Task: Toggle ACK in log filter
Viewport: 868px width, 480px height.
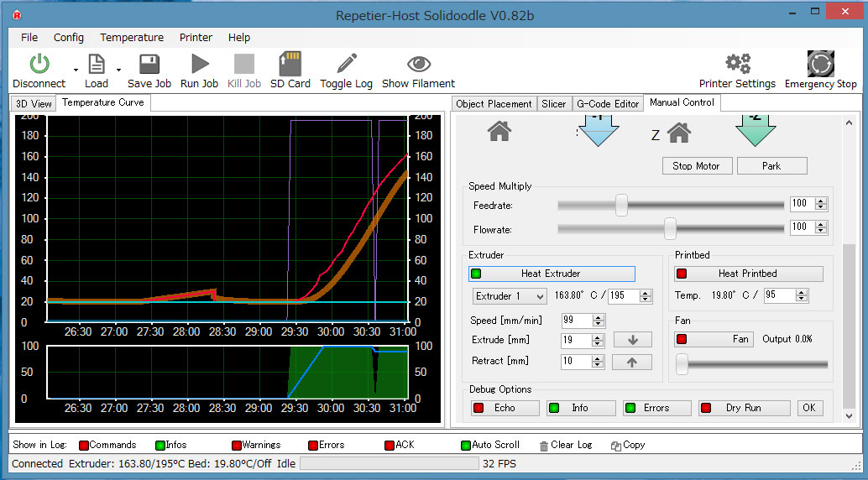Action: (x=399, y=445)
